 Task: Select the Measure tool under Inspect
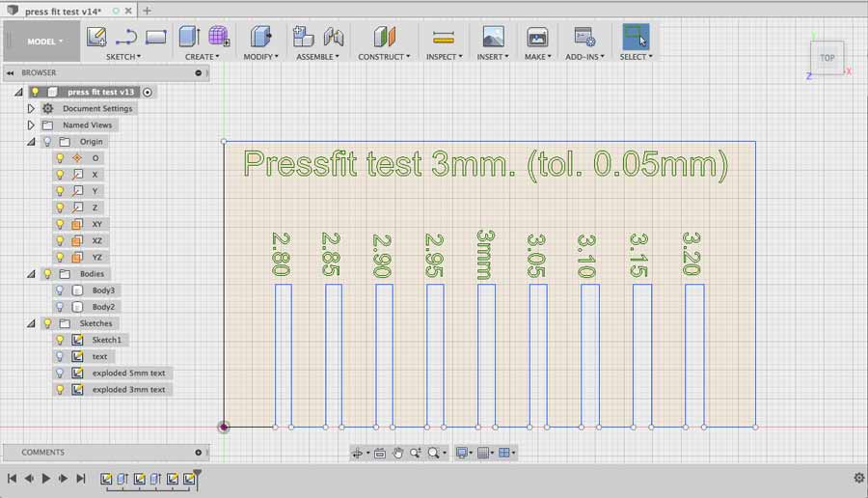pos(443,37)
